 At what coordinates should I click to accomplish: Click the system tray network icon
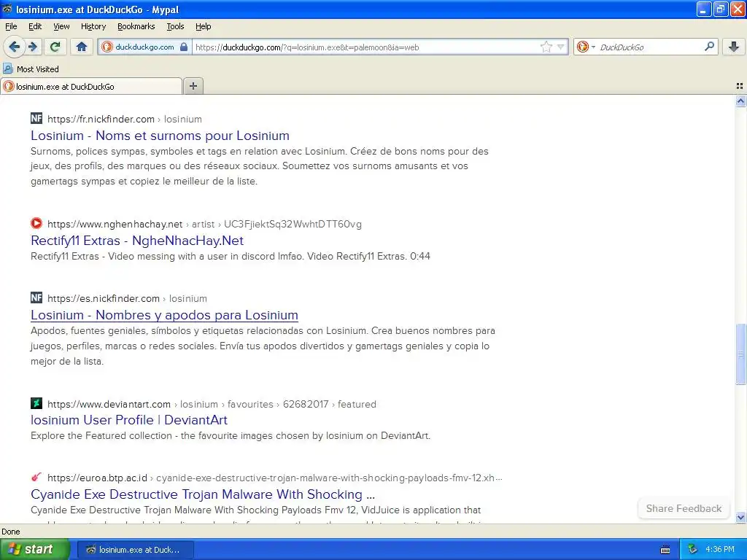(x=693, y=550)
